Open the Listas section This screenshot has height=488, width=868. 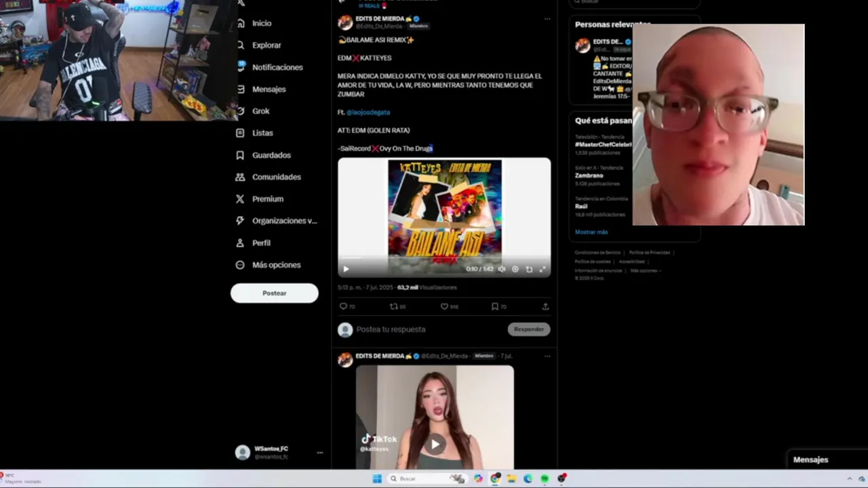click(x=255, y=133)
